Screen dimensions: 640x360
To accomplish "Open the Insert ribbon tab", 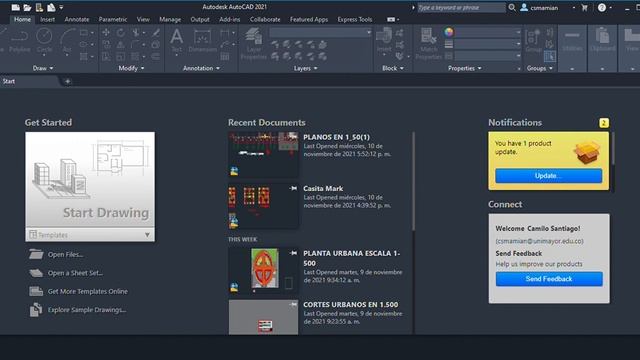I will pyautogui.click(x=47, y=19).
